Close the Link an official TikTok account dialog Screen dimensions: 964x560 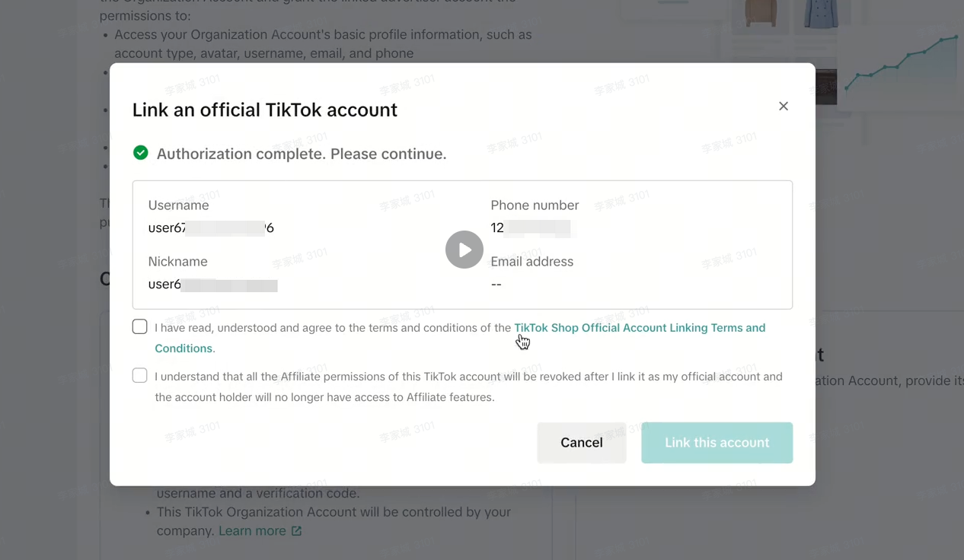[x=784, y=107]
